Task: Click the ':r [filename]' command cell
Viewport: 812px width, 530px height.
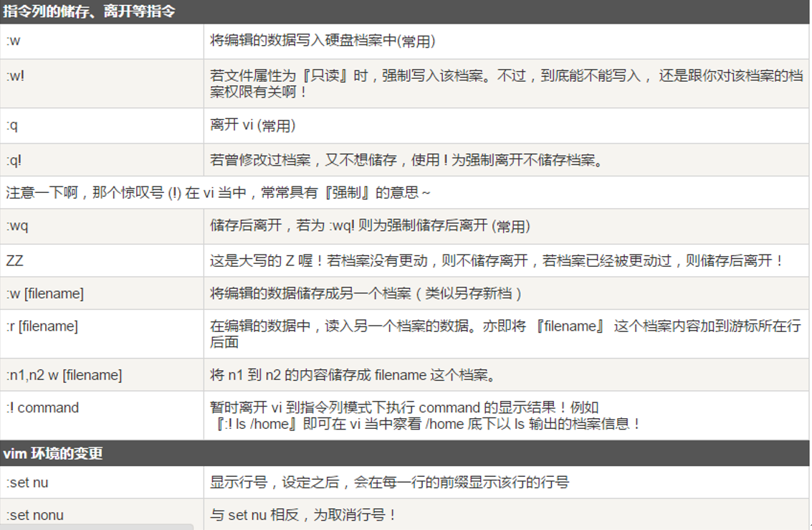Action: click(x=102, y=334)
